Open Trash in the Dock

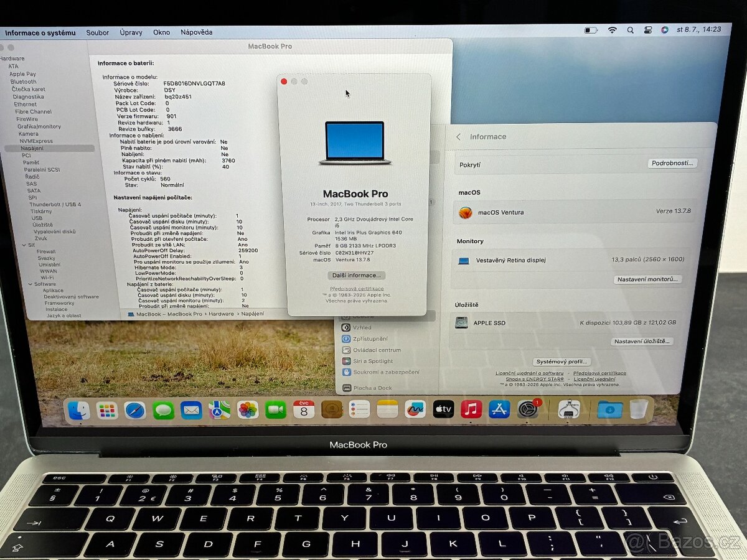pos(639,409)
